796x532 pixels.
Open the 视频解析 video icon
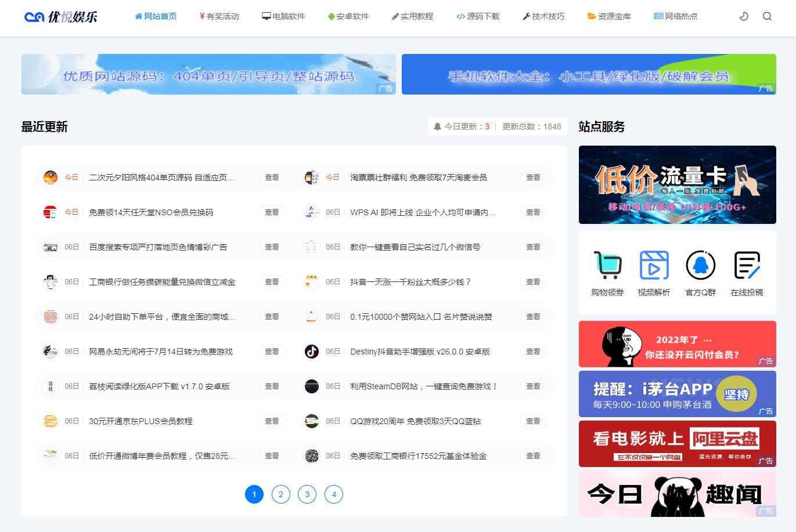tap(654, 265)
